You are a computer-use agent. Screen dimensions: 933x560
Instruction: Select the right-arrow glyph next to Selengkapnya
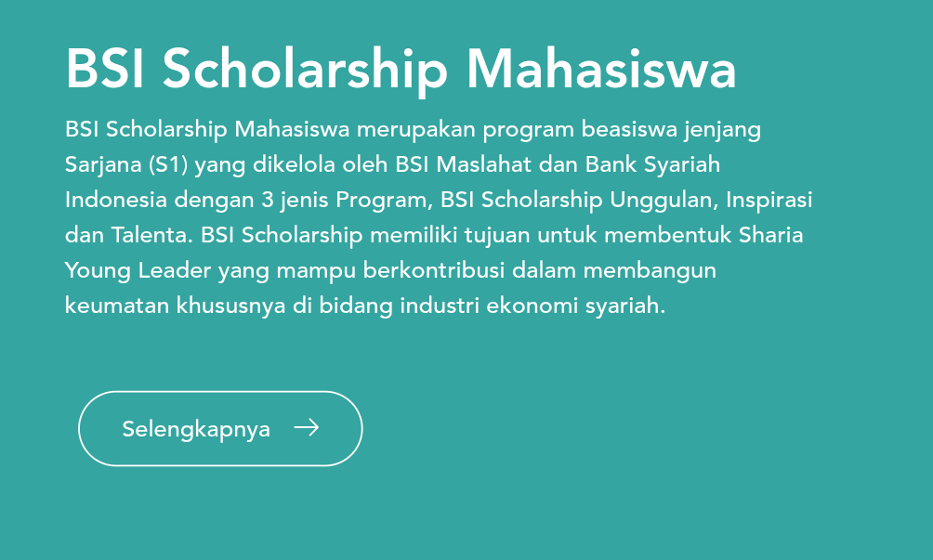click(x=307, y=428)
